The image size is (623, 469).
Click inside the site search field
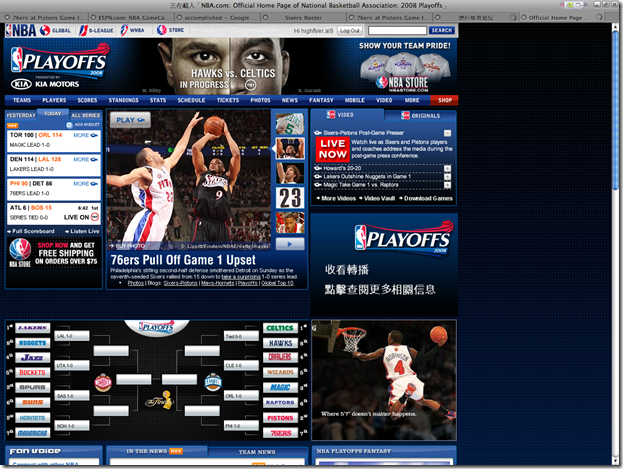tap(397, 31)
